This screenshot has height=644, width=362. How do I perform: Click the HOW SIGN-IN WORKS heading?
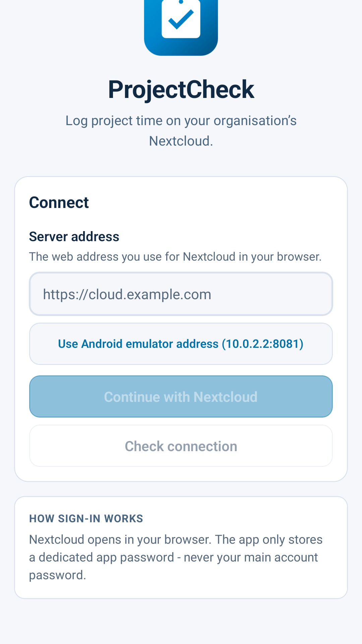coord(86,519)
